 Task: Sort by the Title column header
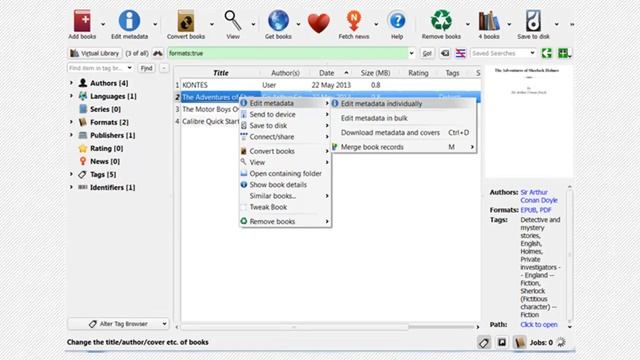(x=221, y=73)
